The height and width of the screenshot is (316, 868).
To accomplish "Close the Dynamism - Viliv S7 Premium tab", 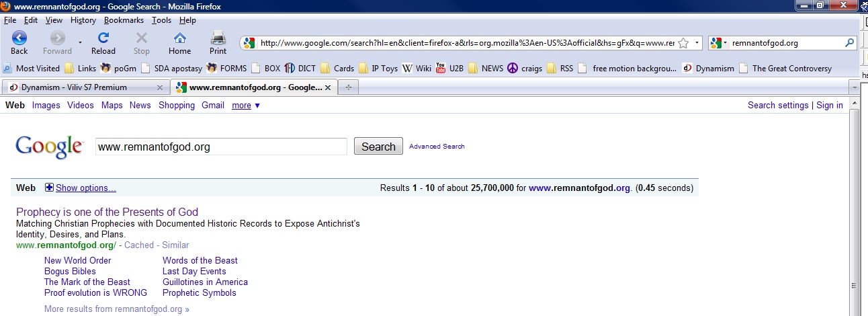I will click(160, 87).
